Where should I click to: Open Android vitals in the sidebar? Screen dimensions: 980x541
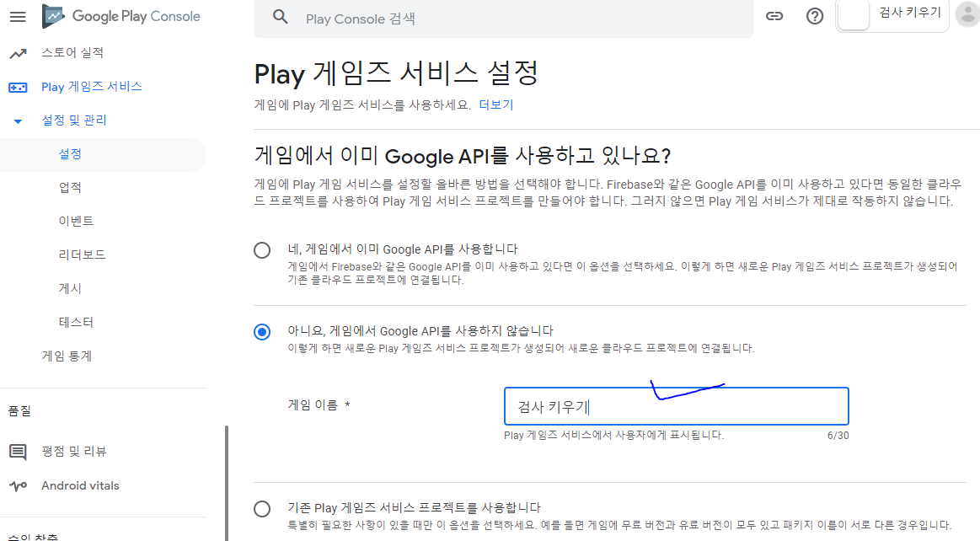coord(80,485)
